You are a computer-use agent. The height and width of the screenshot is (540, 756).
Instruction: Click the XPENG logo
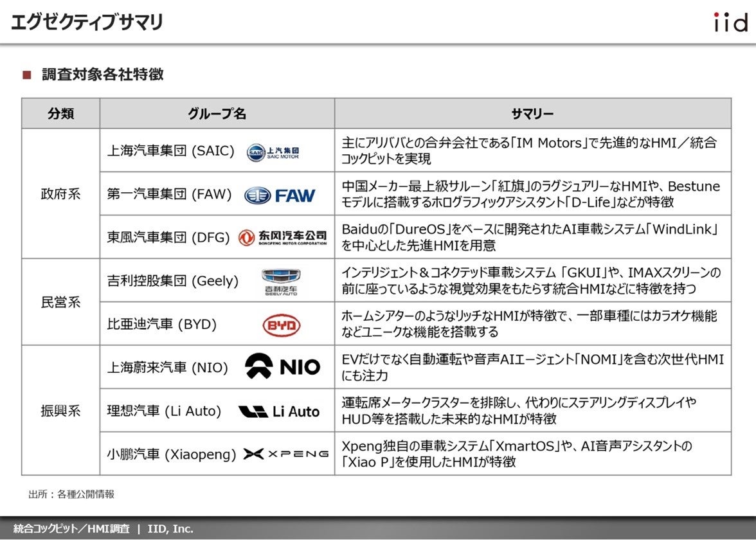(286, 454)
